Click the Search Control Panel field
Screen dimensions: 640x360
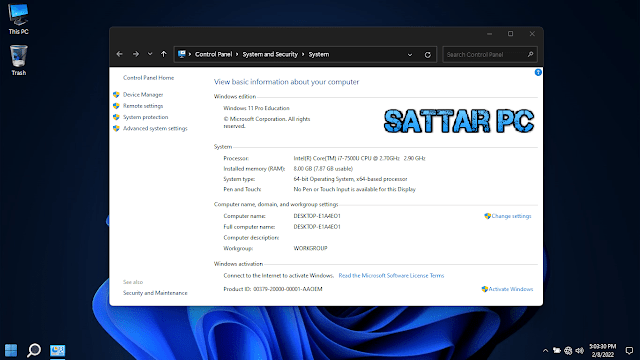[x=490, y=54]
